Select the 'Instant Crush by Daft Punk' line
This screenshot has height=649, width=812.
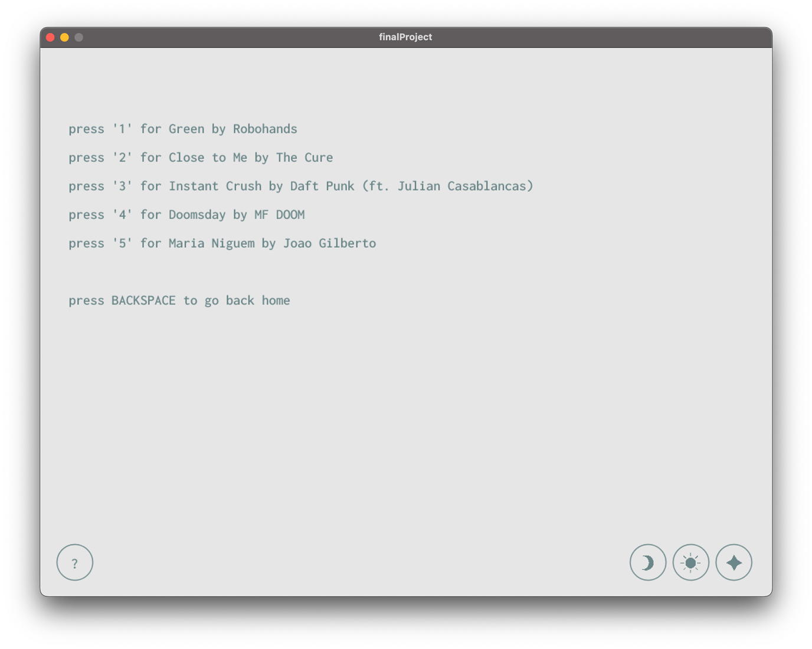pos(301,186)
